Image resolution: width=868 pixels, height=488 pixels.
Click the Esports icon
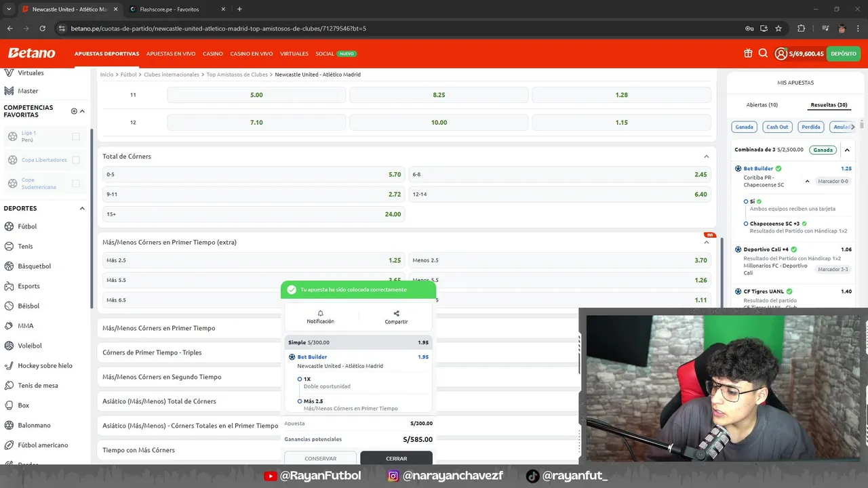pyautogui.click(x=9, y=286)
